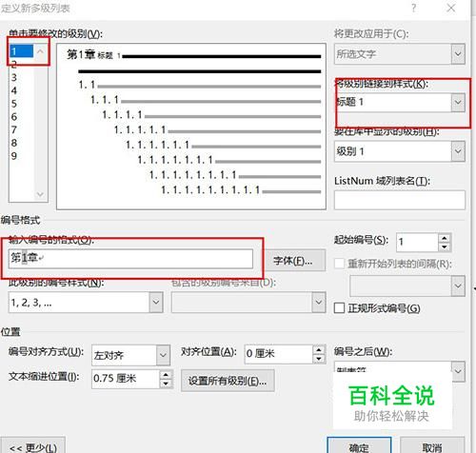Screen dimensions: 476x453
Task: Select level 9 in the level list
Action: (14, 156)
